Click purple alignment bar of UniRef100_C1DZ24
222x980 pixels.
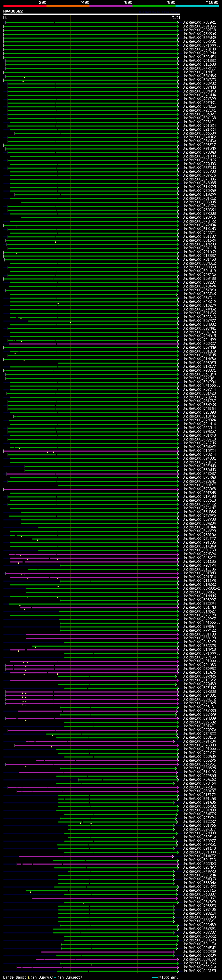coord(91,451)
